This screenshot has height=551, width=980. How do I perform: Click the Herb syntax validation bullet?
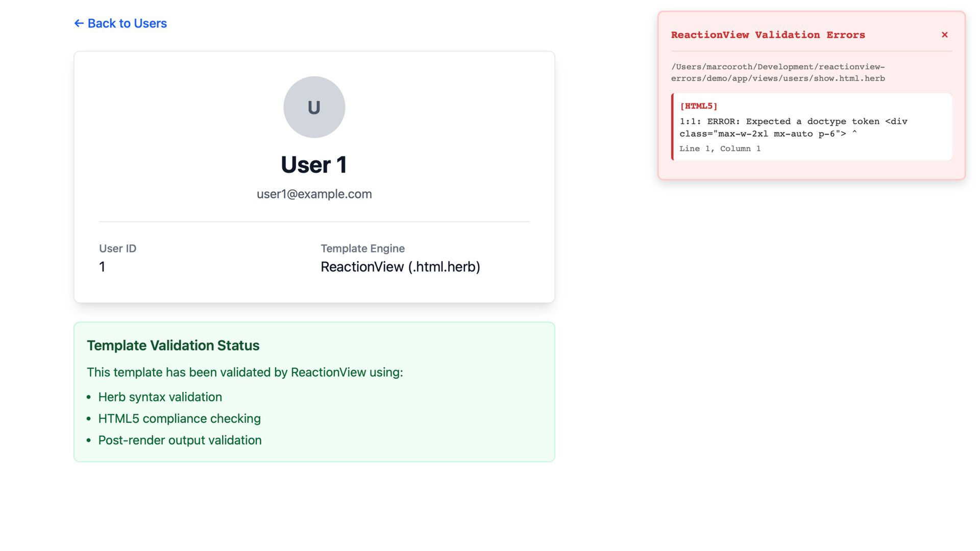(x=160, y=397)
